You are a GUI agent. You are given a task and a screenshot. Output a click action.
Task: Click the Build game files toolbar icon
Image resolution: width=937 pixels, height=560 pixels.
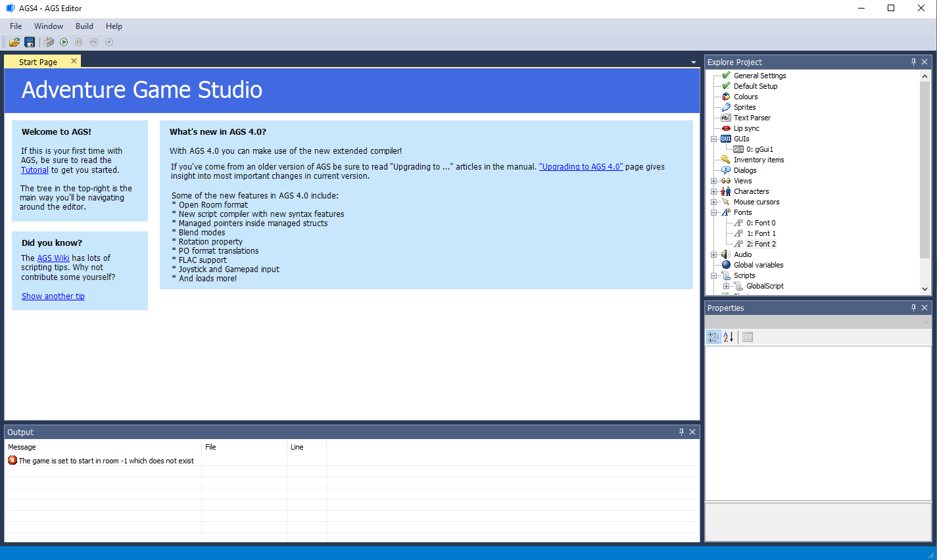pos(49,42)
